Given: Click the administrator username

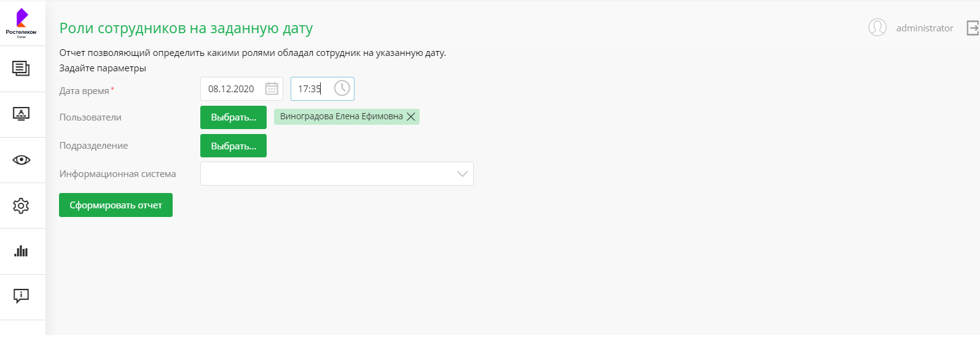Looking at the screenshot, I should 924,28.
